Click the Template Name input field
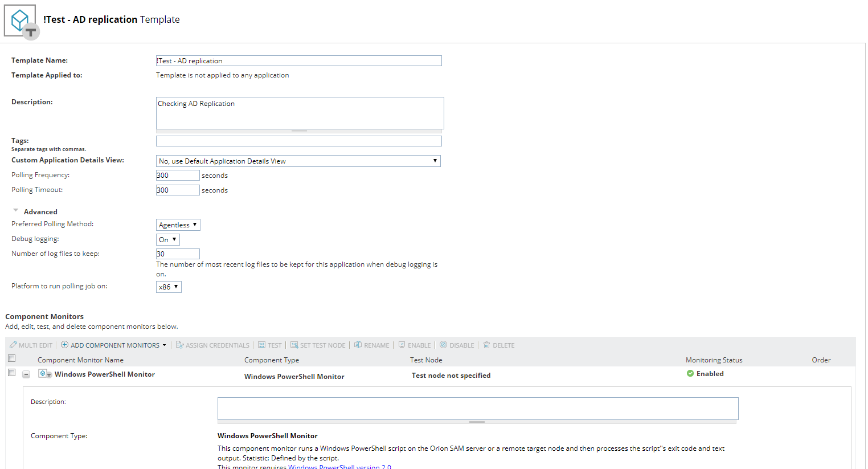The image size is (868, 469). [x=299, y=60]
